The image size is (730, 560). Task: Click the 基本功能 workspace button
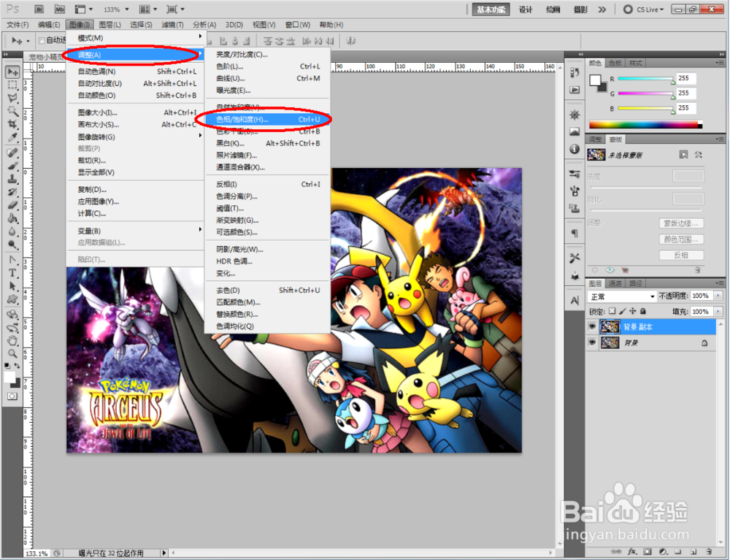(491, 9)
